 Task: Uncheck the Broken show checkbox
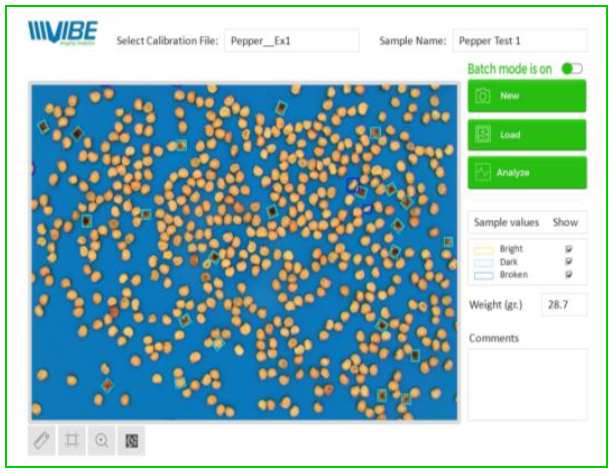pos(569,275)
